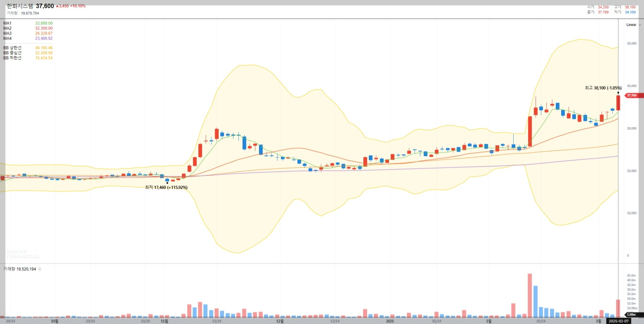Click the 11/14 date on time axis
Image resolution: width=644 pixels, height=324 pixels.
[217, 321]
